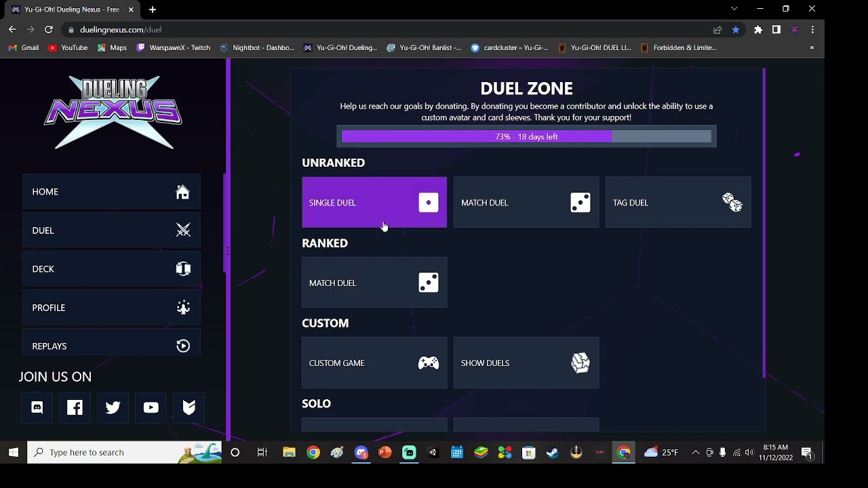The height and width of the screenshot is (488, 868).
Task: Open the cardcluster bookmark
Action: (x=509, y=48)
